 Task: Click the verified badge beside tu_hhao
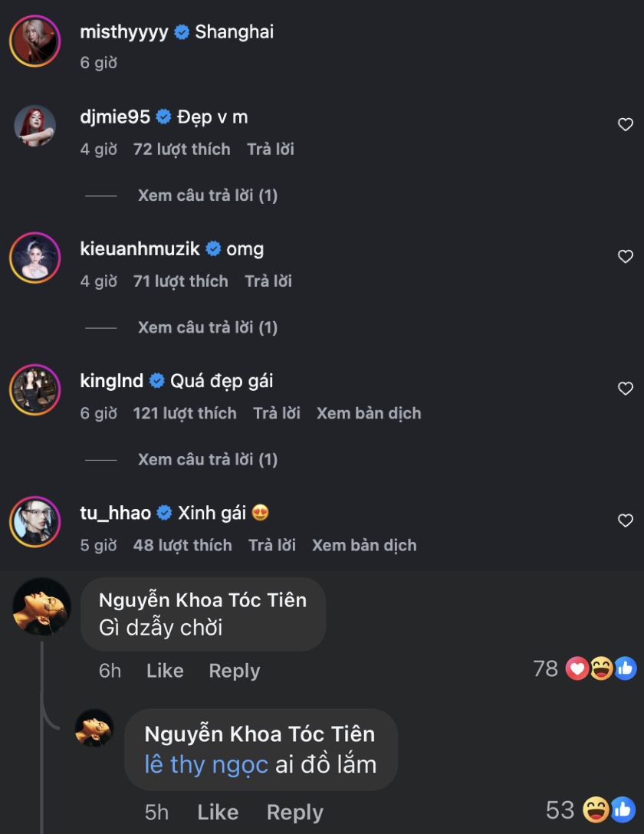click(x=164, y=513)
